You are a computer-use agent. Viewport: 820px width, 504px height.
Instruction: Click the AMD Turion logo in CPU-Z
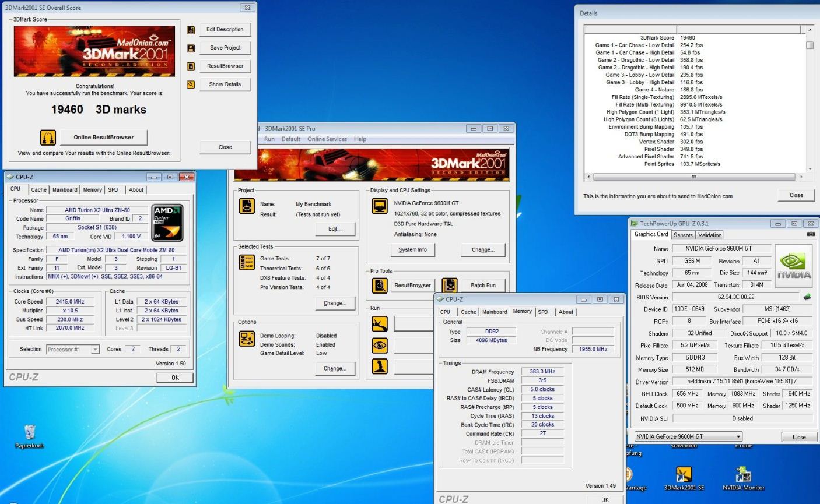click(x=167, y=223)
